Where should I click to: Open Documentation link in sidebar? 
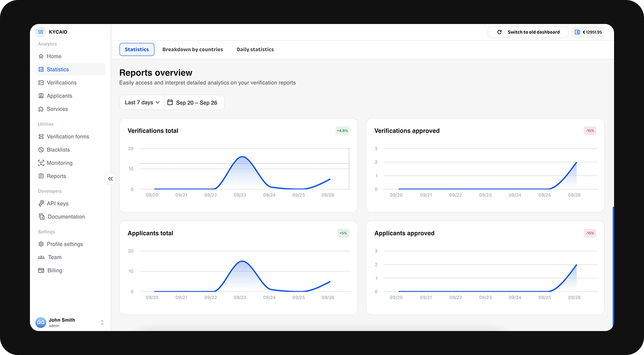pos(66,217)
